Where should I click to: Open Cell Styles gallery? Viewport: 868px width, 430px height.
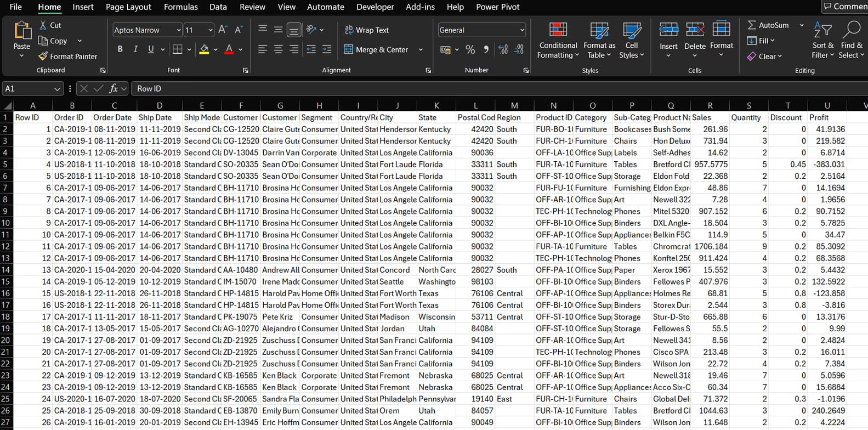[632, 40]
